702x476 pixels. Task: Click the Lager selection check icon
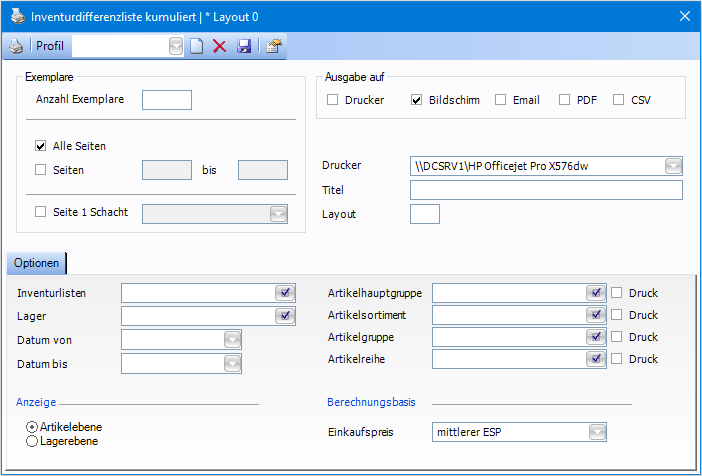tap(286, 316)
